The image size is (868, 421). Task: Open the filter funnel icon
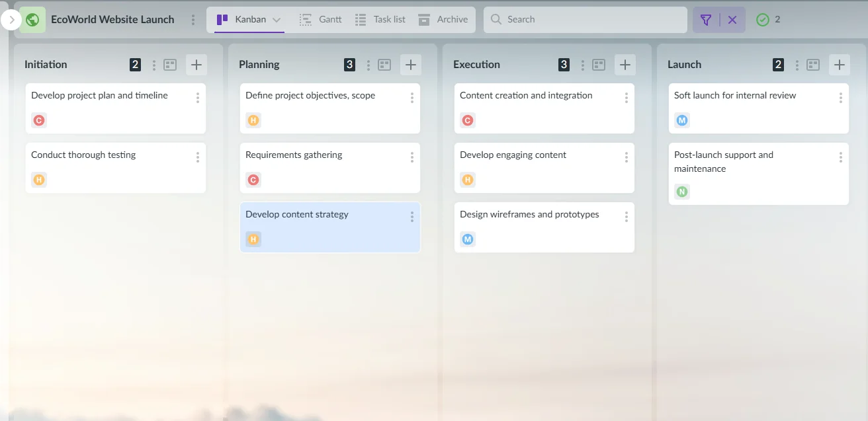(x=706, y=20)
